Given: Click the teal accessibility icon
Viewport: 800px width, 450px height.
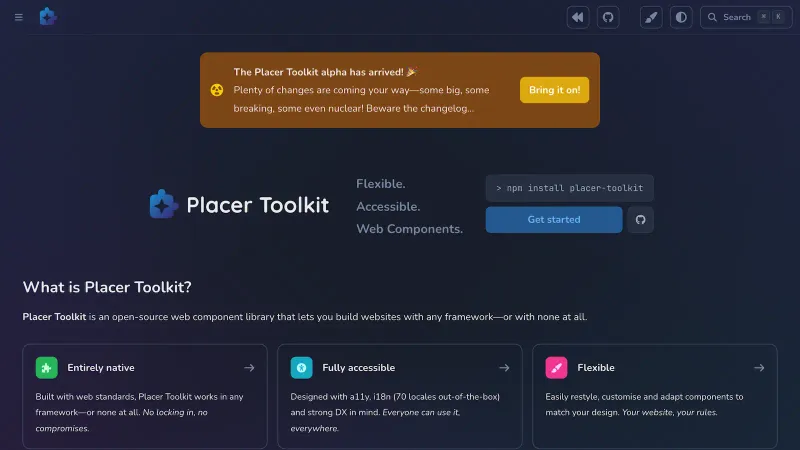Looking at the screenshot, I should (x=302, y=368).
